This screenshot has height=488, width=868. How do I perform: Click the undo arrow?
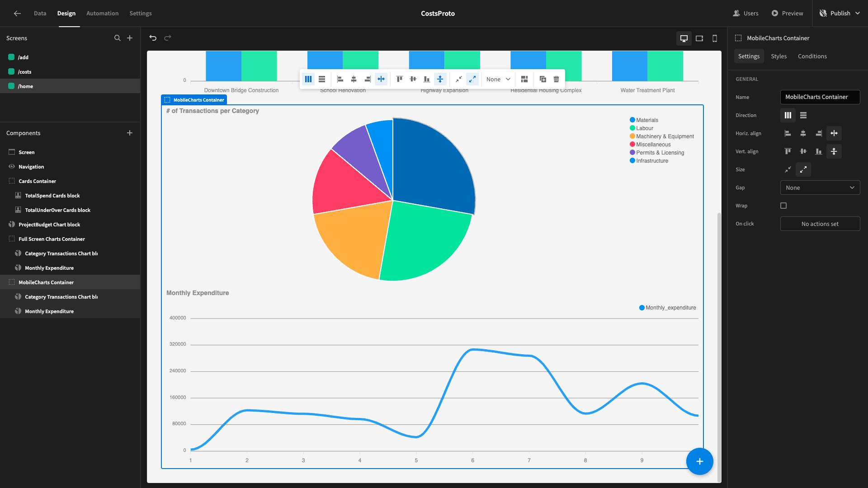(x=153, y=38)
